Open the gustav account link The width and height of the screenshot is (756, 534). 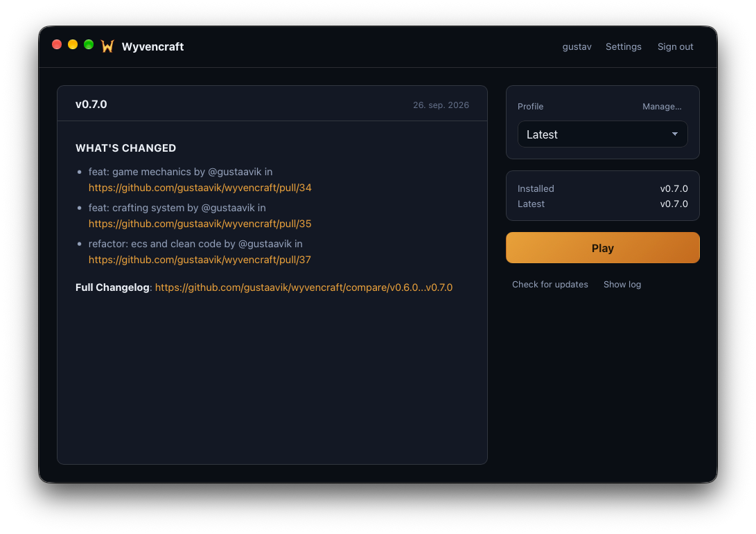click(x=577, y=46)
